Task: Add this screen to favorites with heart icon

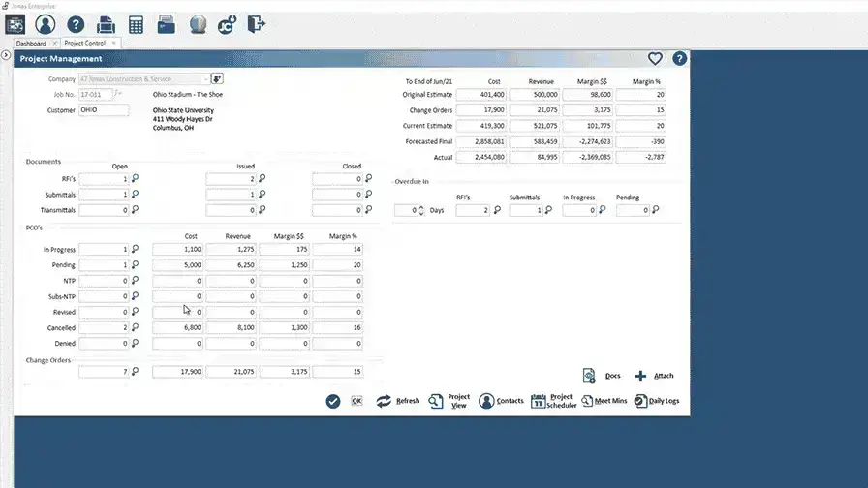Action: (655, 59)
